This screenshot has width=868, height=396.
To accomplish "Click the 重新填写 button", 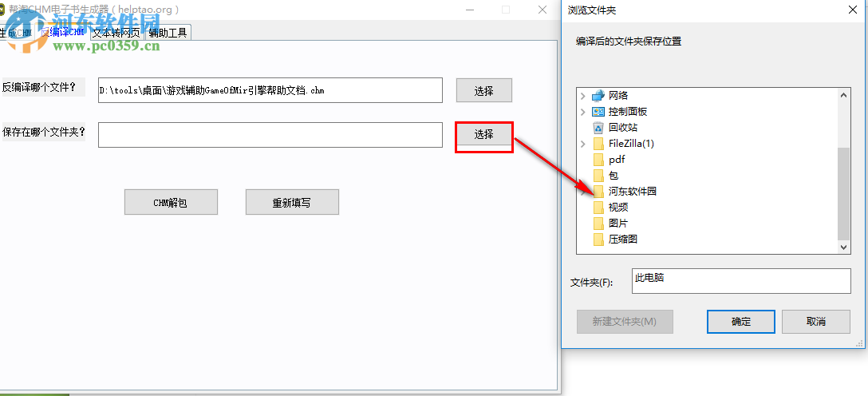I will (292, 202).
